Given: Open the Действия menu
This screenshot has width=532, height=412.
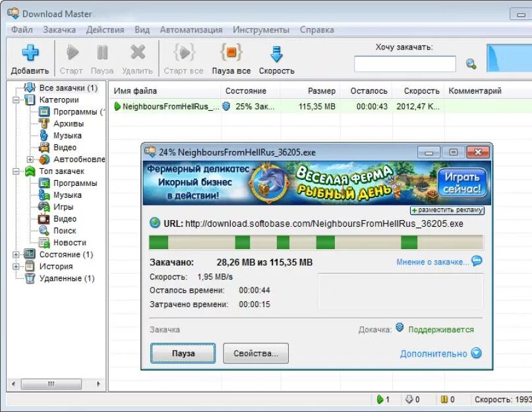Looking at the screenshot, I should point(105,30).
